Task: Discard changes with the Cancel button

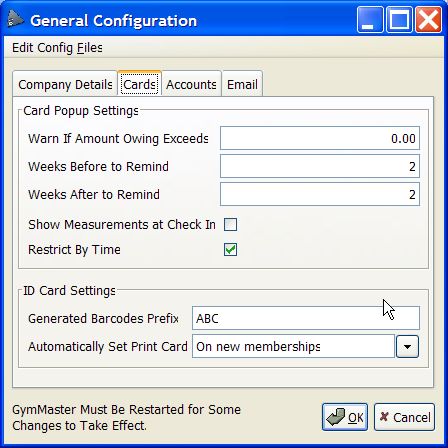Action: point(404,417)
